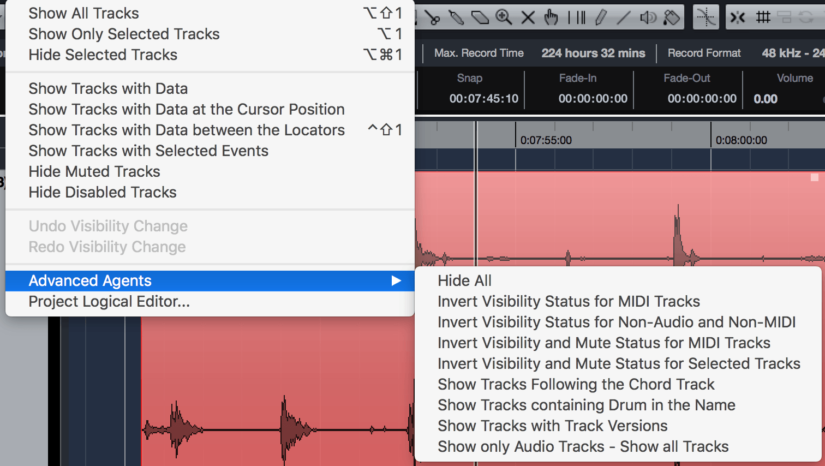Select the Split scissors tool
825x466 pixels.
pyautogui.click(x=433, y=18)
